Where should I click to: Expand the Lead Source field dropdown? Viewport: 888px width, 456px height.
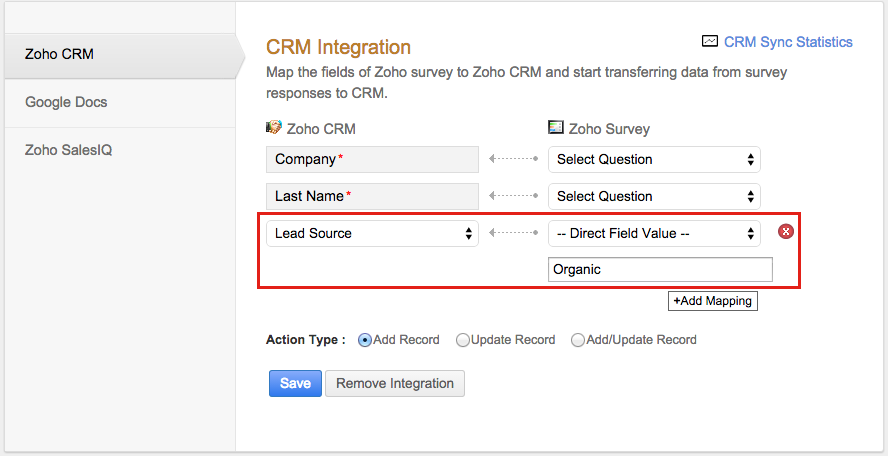tap(372, 233)
